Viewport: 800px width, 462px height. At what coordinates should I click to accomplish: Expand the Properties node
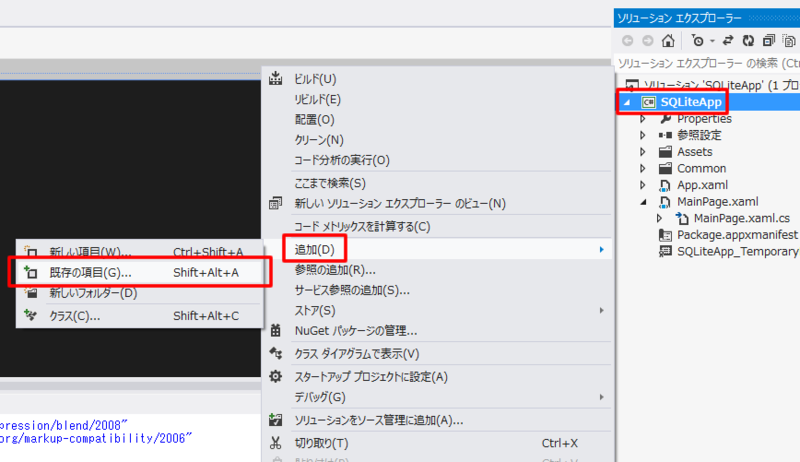643,119
